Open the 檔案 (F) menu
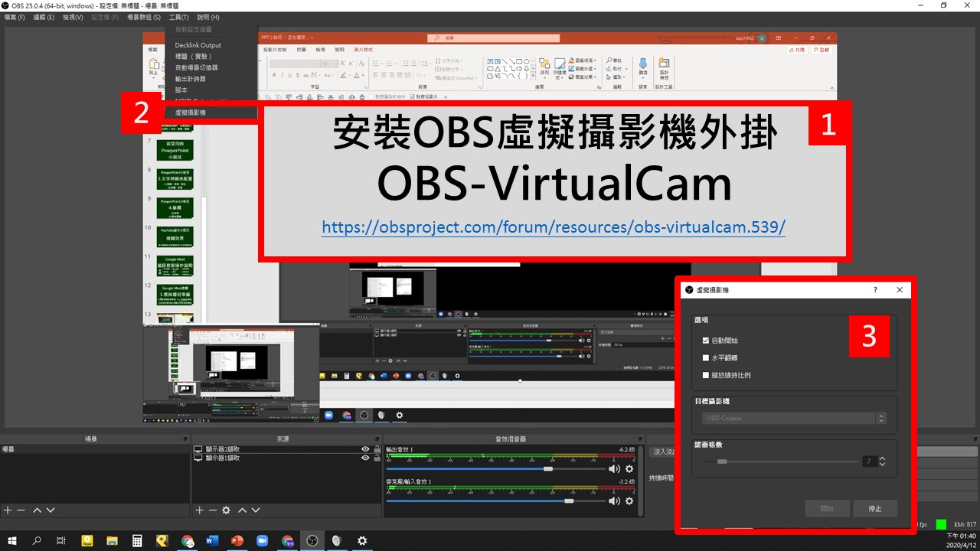Image resolution: width=980 pixels, height=551 pixels. [x=15, y=17]
